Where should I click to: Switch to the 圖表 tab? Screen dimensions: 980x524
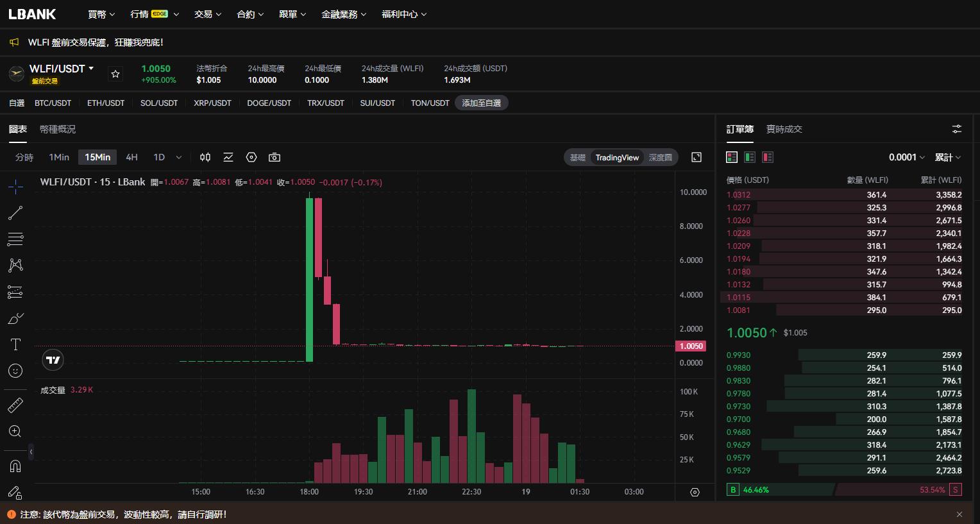point(18,129)
